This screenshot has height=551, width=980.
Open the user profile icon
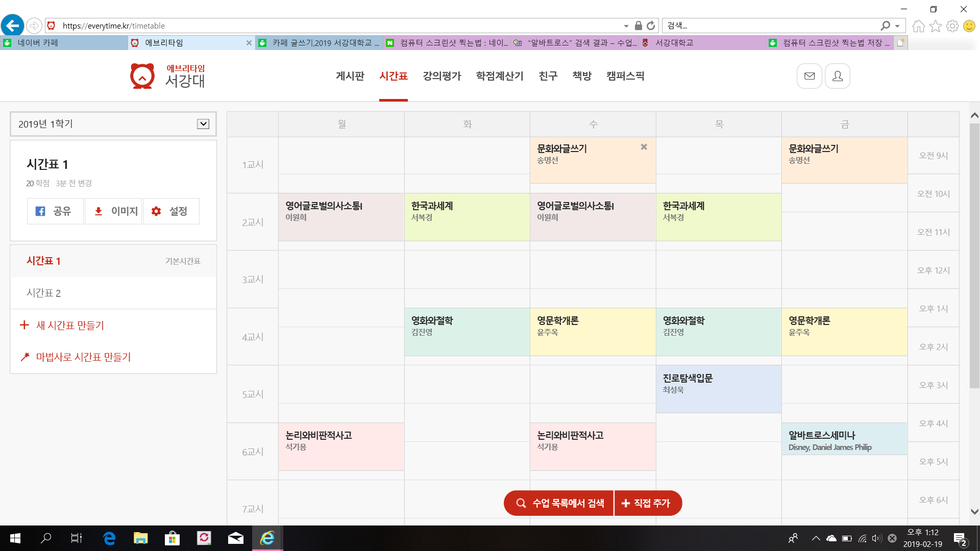(838, 76)
